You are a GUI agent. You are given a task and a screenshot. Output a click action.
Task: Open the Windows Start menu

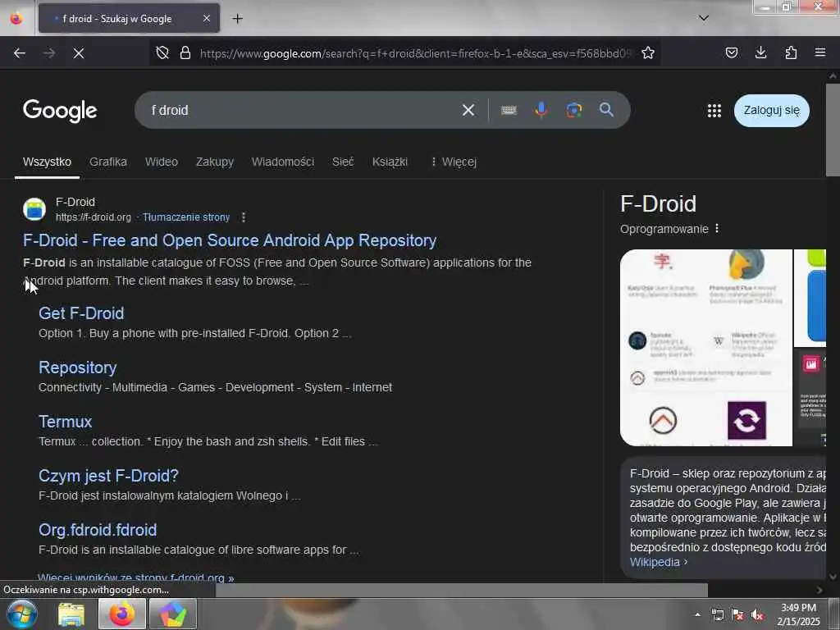(21, 614)
